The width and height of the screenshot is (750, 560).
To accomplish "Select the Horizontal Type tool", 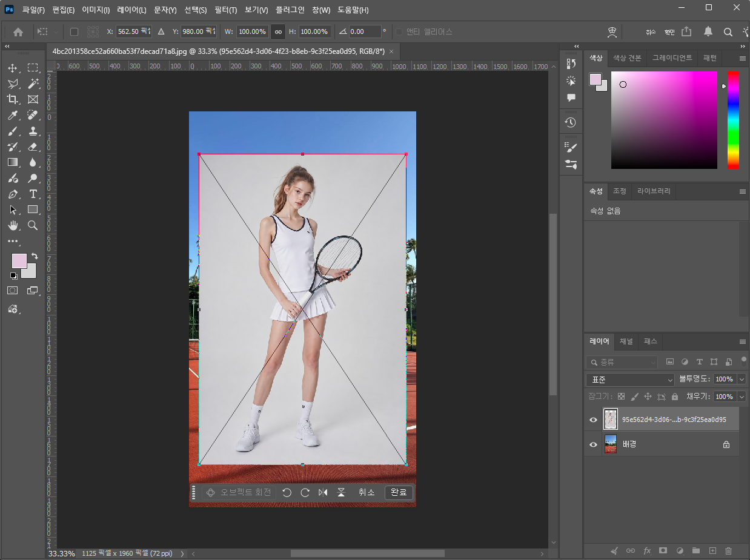I will click(x=33, y=194).
